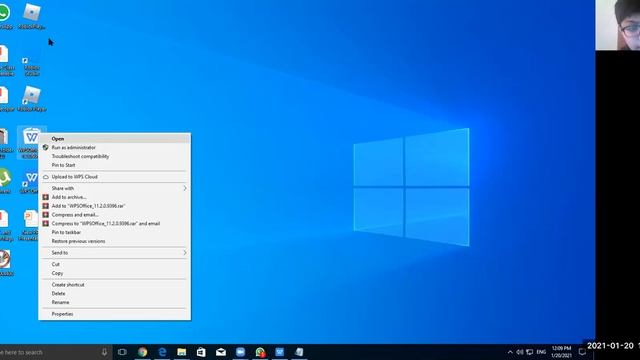Select the WPS Office shortcut desktop icon
The height and width of the screenshot is (360, 640).
pyautogui.click(x=29, y=182)
